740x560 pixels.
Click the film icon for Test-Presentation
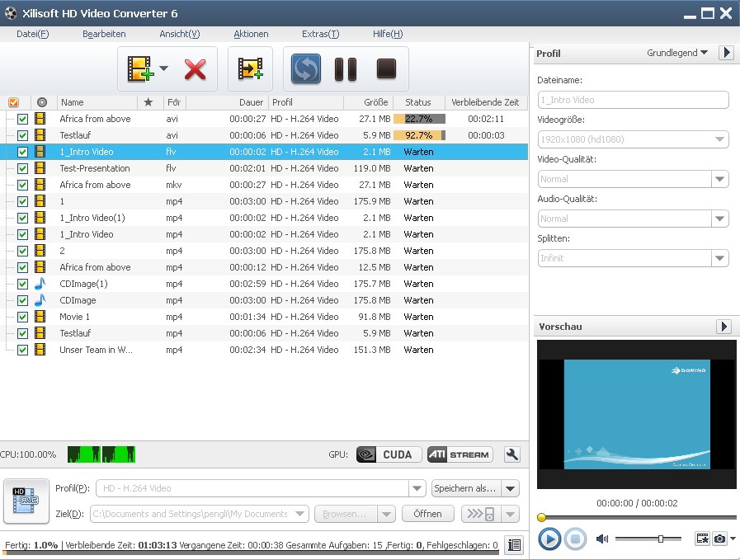[x=40, y=168]
